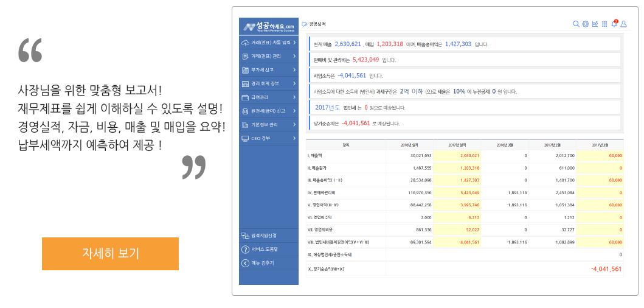The image size is (644, 308).
Task: Click the VI. 영업외수익 row label
Action: click(x=319, y=217)
